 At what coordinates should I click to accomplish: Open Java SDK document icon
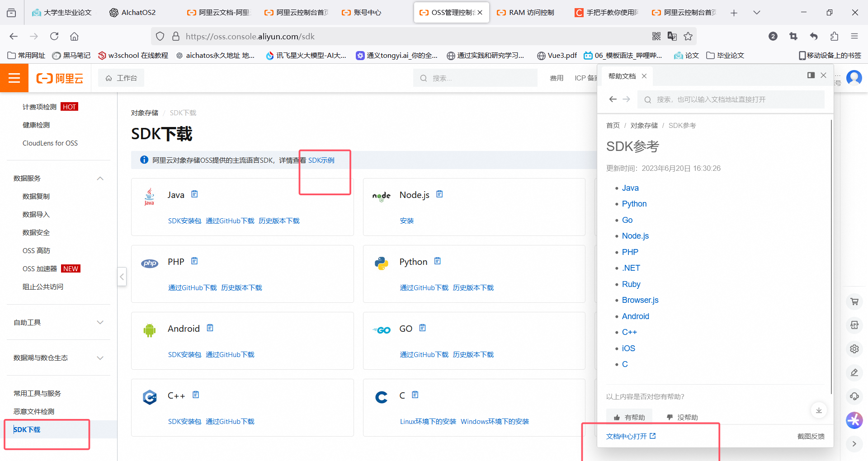point(194,194)
